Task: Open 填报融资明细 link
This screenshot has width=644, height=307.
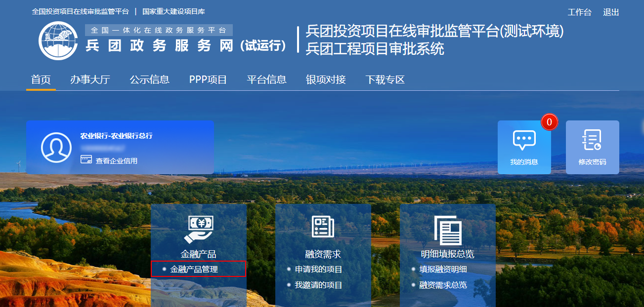Action: coord(443,269)
